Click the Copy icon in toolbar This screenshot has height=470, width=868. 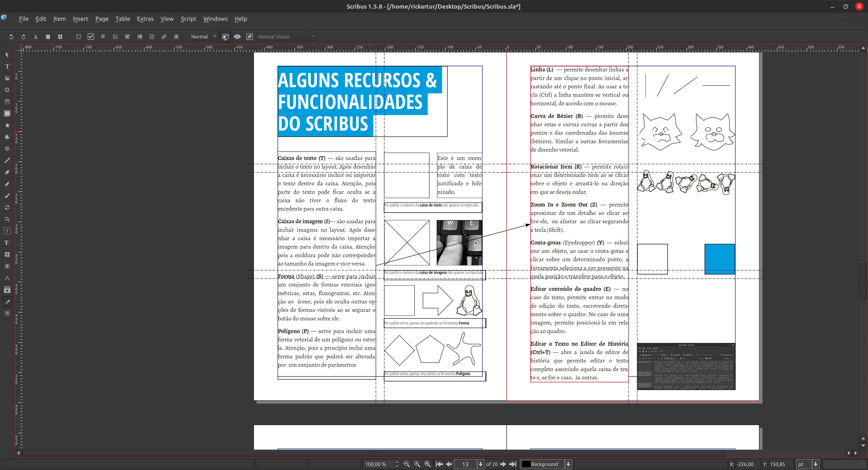[48, 37]
